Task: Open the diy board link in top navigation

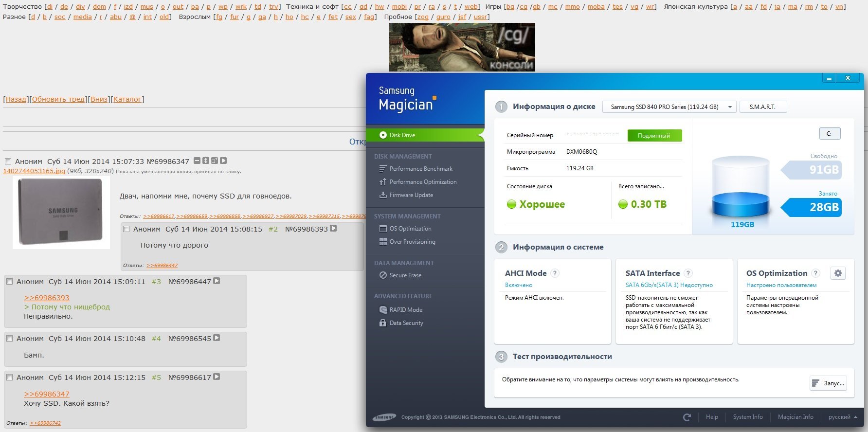Action: [81, 7]
